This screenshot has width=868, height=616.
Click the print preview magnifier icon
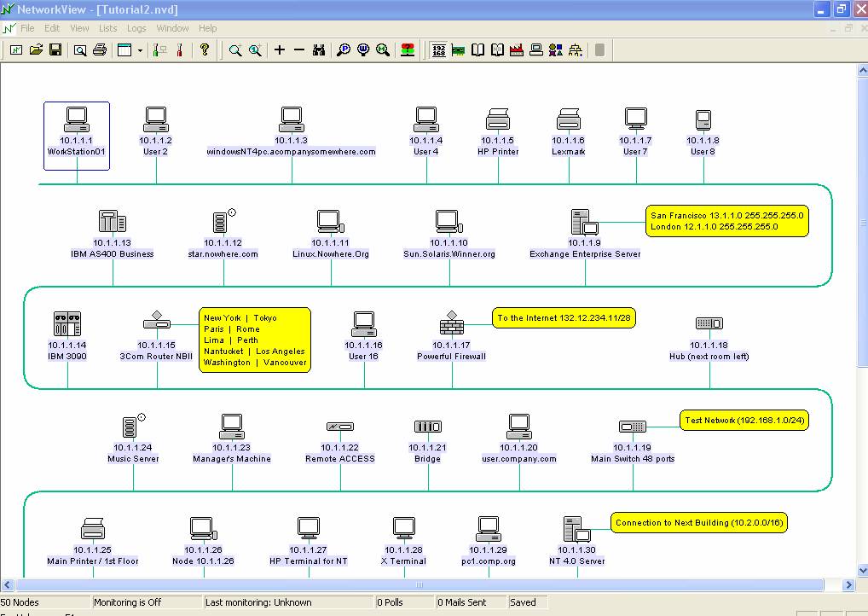79,50
